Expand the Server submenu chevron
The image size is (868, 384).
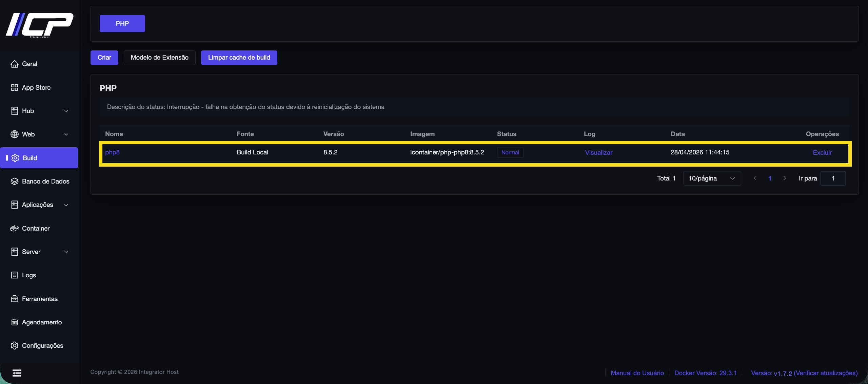pos(66,252)
